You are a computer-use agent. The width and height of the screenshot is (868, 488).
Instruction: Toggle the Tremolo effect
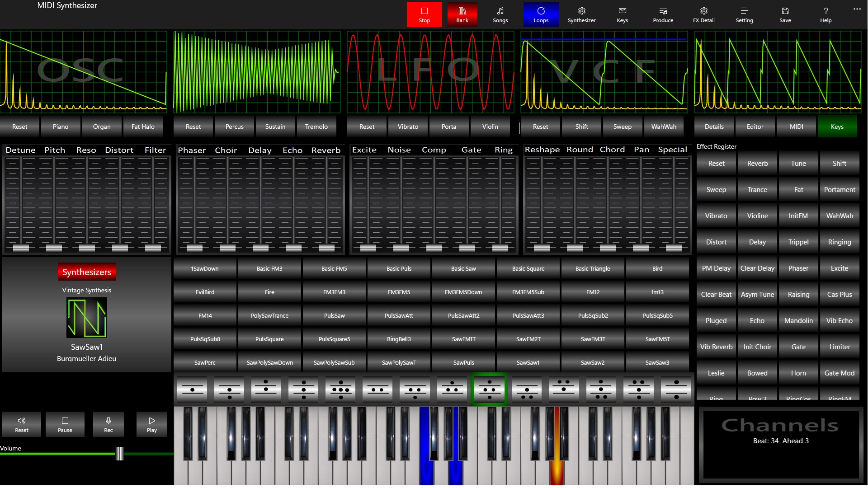316,127
